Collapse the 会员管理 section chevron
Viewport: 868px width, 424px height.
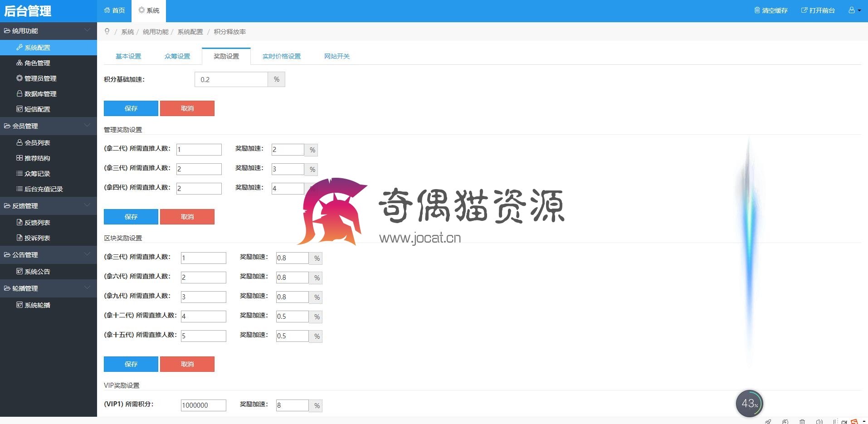pyautogui.click(x=88, y=125)
